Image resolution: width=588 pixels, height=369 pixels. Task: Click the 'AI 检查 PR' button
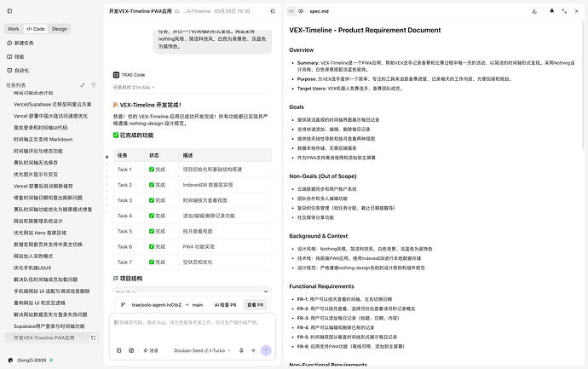pos(225,305)
